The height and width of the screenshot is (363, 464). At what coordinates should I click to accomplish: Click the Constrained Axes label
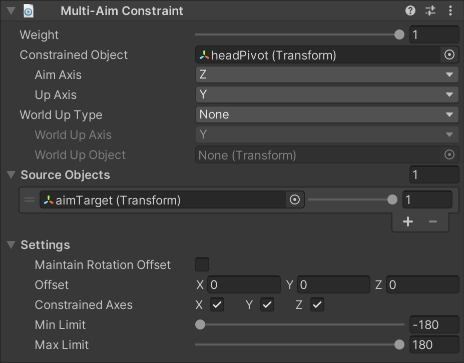pos(84,305)
